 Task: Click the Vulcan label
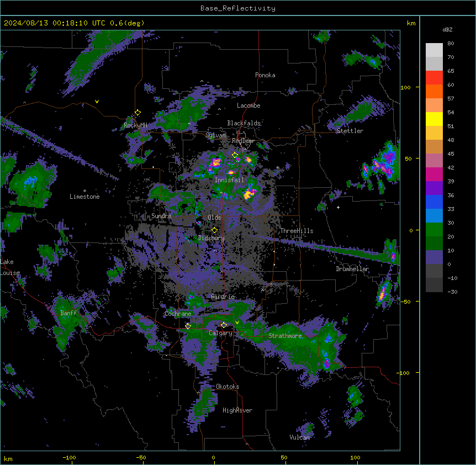coord(299,437)
